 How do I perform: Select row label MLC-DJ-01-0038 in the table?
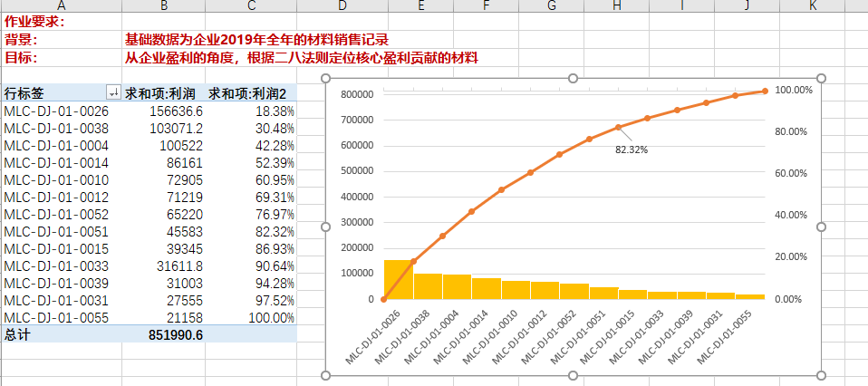pyautogui.click(x=56, y=128)
